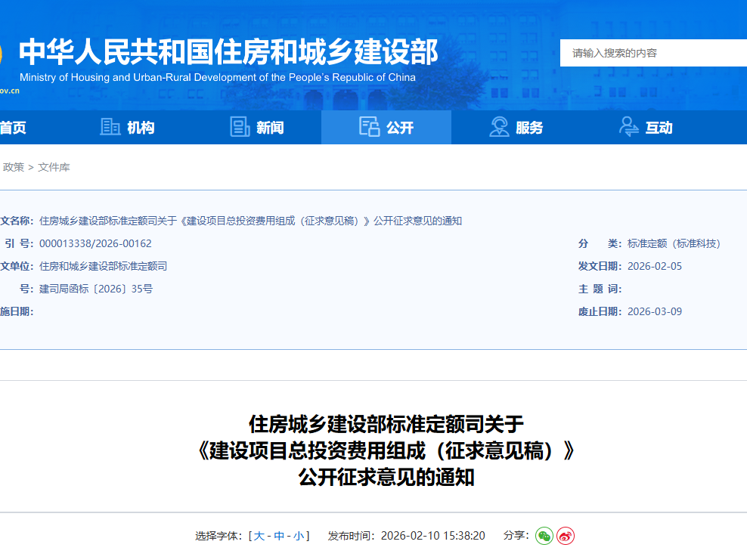Share the notice via the WeChat icon
Image resolution: width=747 pixels, height=560 pixels.
[543, 536]
